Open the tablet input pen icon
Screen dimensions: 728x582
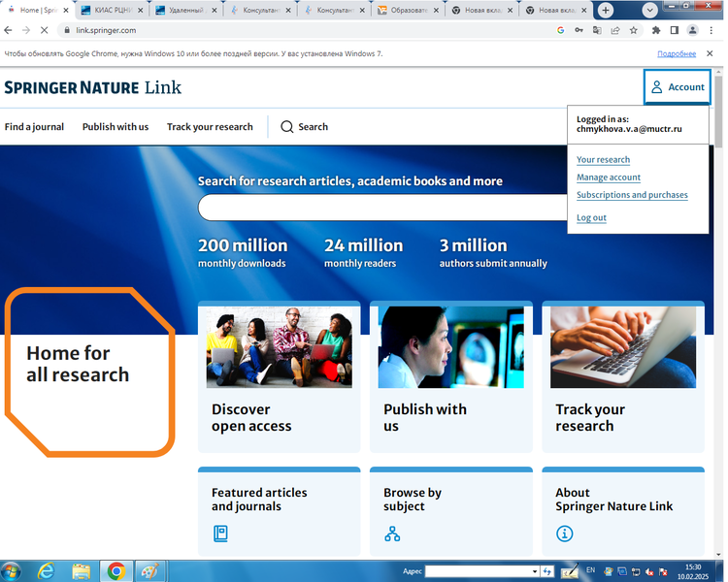pyautogui.click(x=569, y=571)
